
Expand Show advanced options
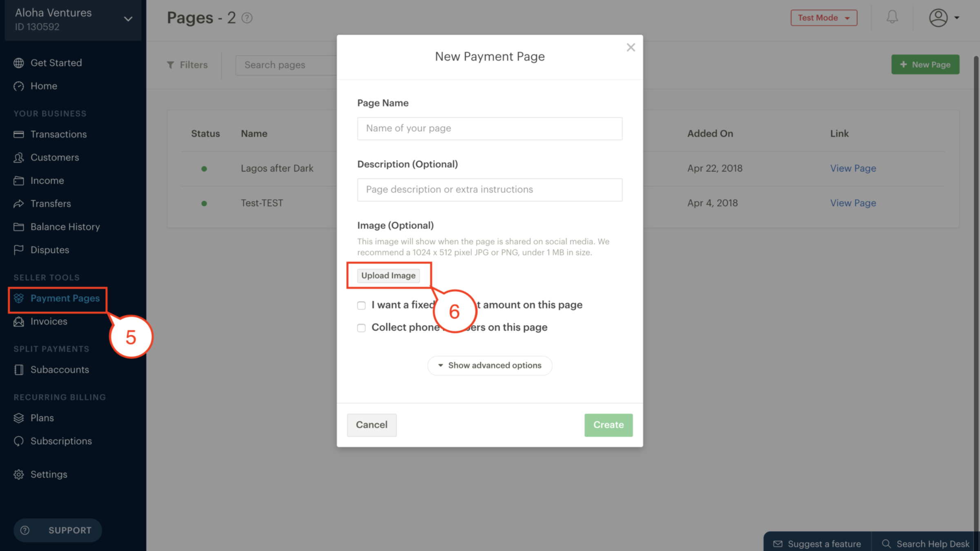click(x=490, y=365)
